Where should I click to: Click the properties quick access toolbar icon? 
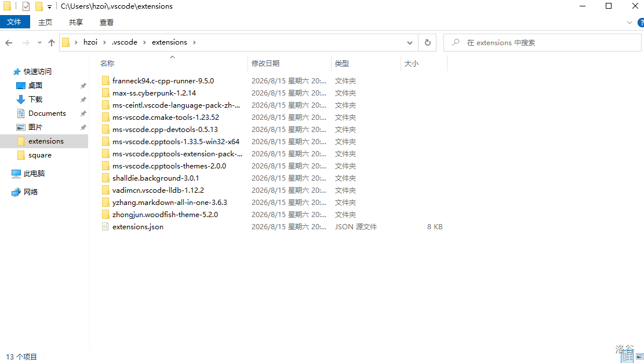click(26, 6)
